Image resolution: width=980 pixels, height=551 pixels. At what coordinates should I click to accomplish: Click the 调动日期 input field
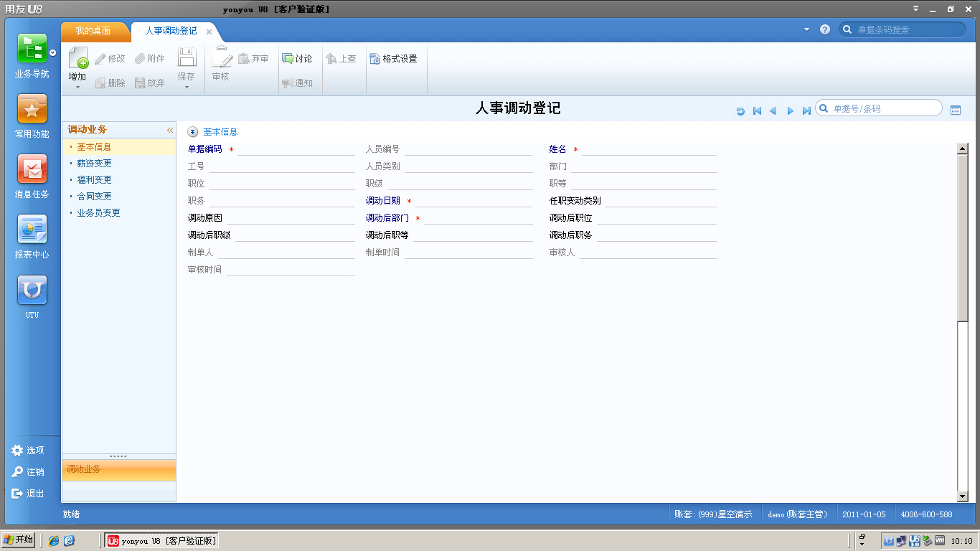point(473,201)
